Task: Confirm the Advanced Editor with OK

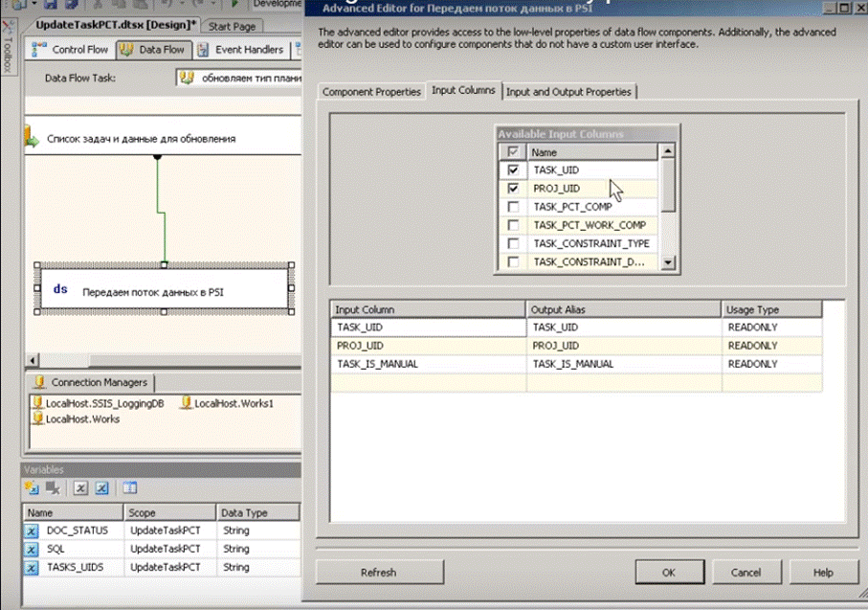Action: (x=669, y=573)
